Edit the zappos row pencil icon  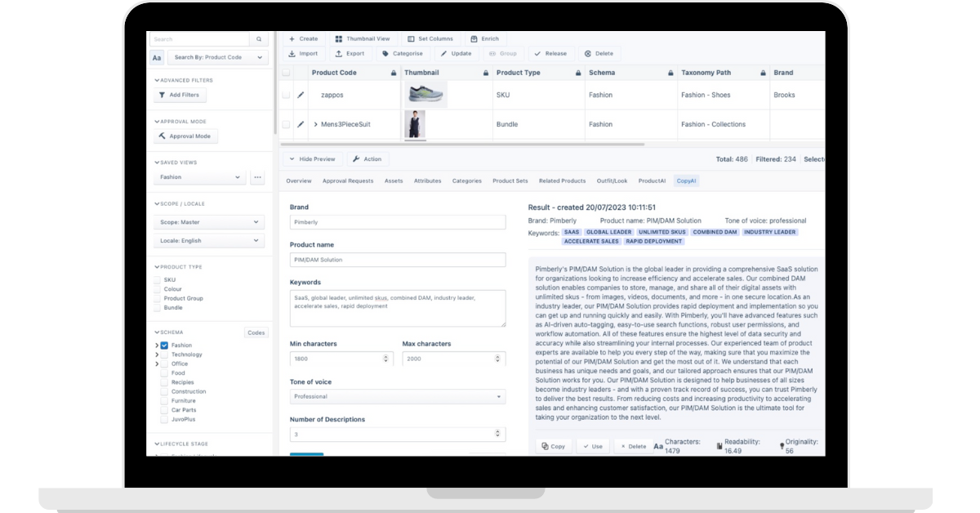click(x=301, y=95)
